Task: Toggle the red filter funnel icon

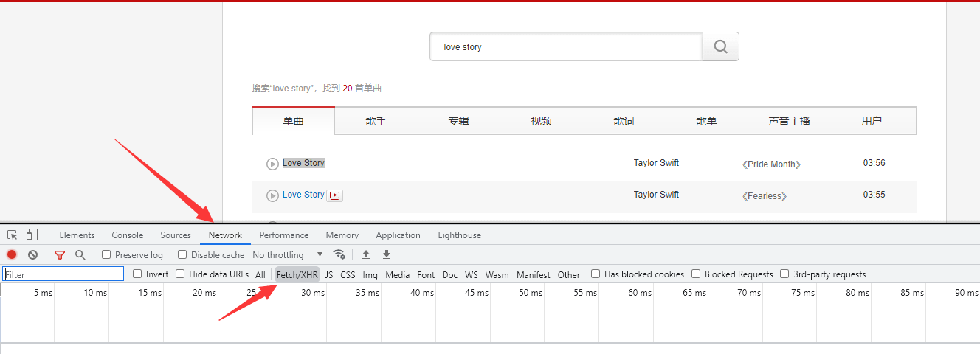Action: (60, 254)
